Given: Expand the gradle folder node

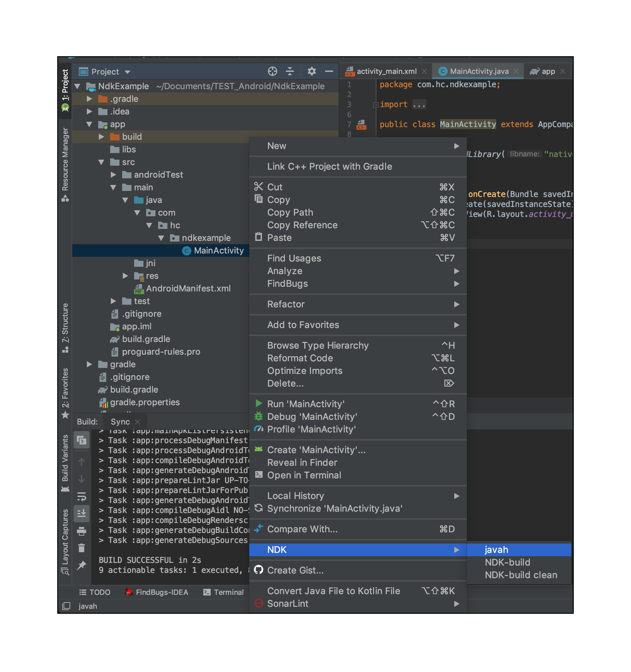Looking at the screenshot, I should pos(89,364).
